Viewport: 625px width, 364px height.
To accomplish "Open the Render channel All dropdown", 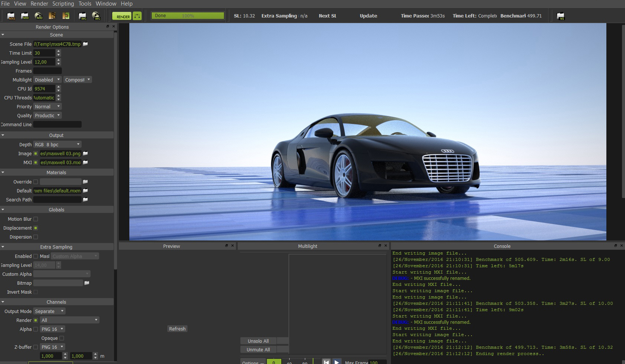I will [x=70, y=320].
